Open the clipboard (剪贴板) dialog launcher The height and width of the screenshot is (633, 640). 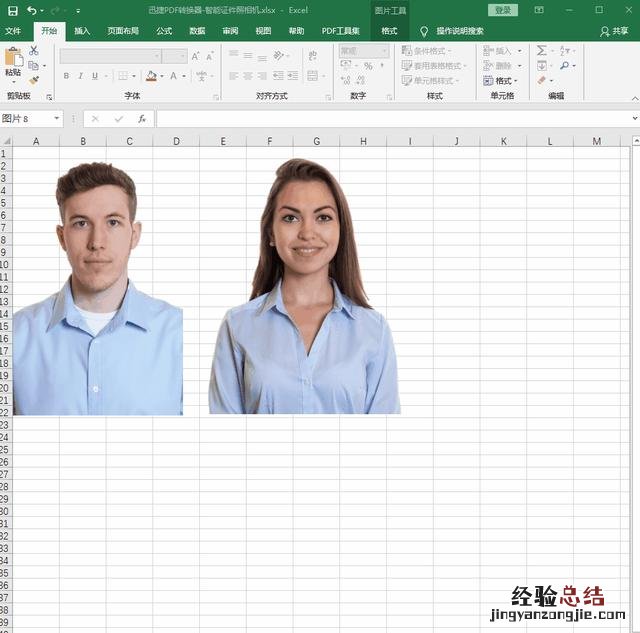(x=49, y=97)
